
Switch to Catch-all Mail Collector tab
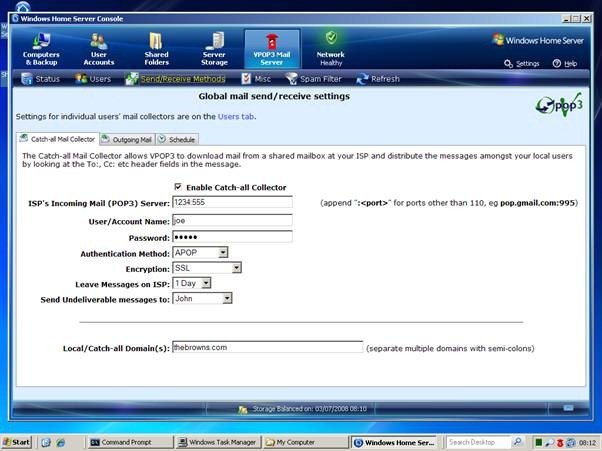[x=58, y=139]
